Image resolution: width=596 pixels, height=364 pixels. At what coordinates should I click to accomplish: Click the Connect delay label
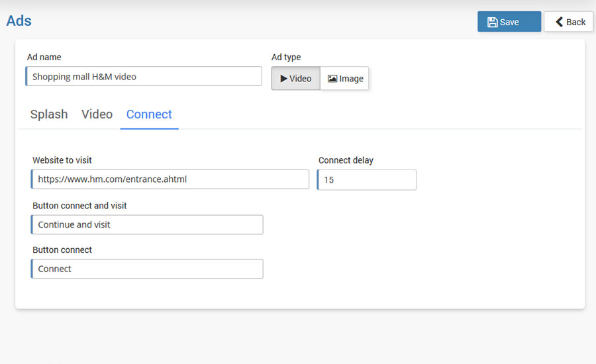[x=346, y=160]
